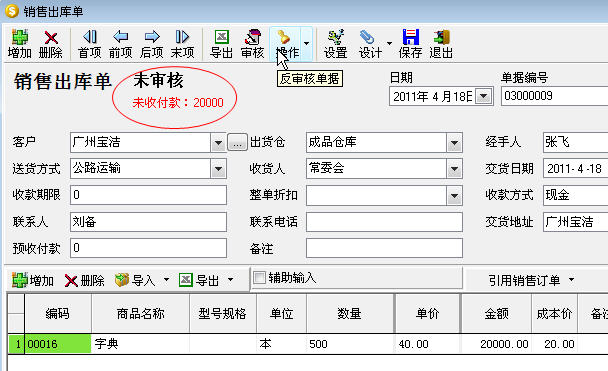Image resolution: width=608 pixels, height=371 pixels.
Task: Click the 型号规格 column header
Action: click(x=223, y=313)
